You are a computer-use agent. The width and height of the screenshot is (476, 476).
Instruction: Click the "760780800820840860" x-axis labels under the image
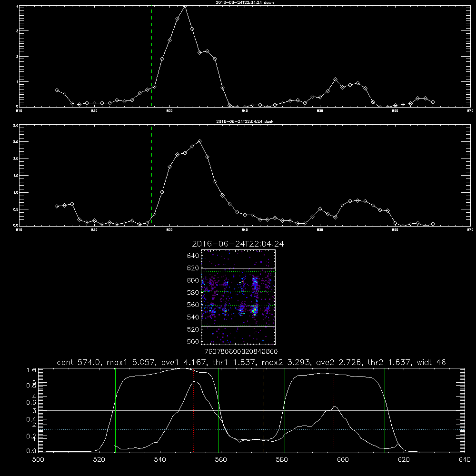coord(241,351)
